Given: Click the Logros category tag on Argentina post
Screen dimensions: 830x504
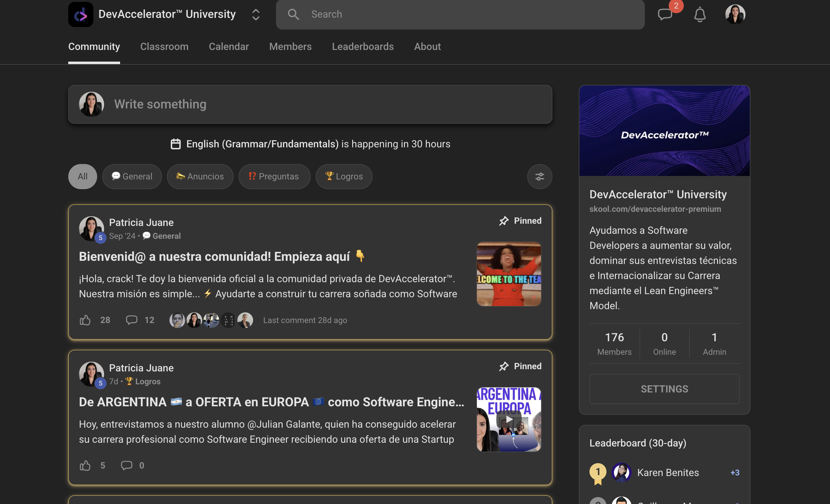Looking at the screenshot, I should pos(143,381).
